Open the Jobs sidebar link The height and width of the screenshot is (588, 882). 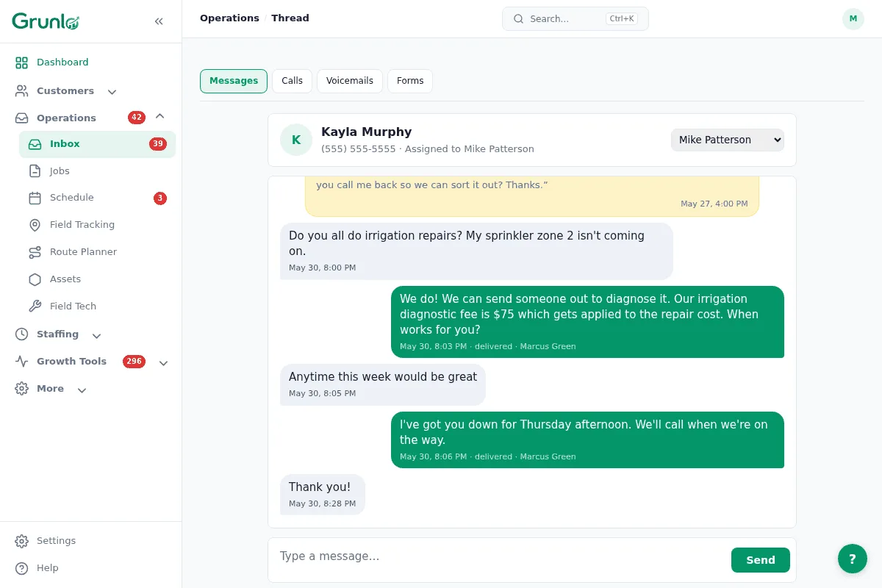click(97, 171)
